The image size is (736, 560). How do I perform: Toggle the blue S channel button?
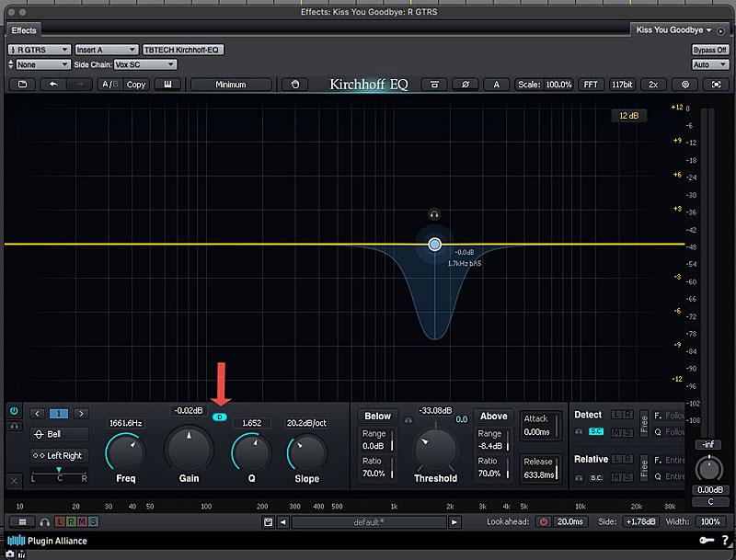[94, 521]
